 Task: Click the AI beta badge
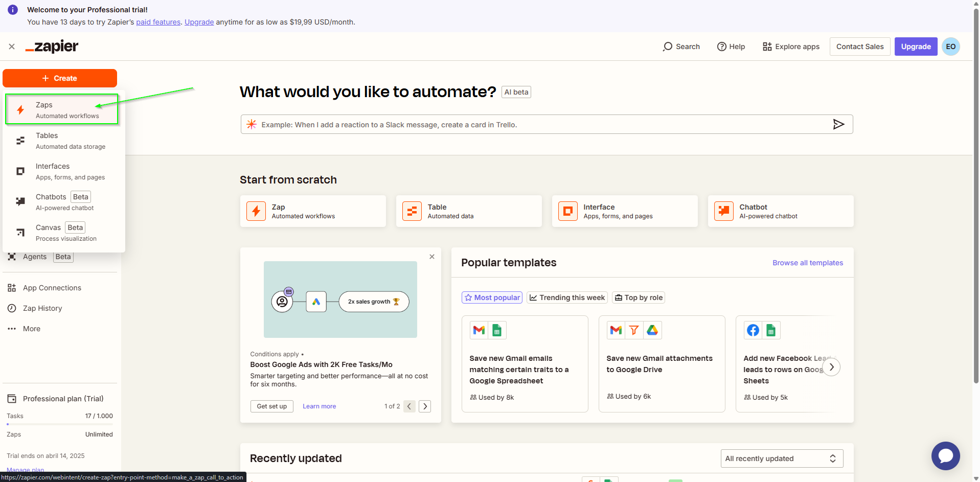[516, 92]
